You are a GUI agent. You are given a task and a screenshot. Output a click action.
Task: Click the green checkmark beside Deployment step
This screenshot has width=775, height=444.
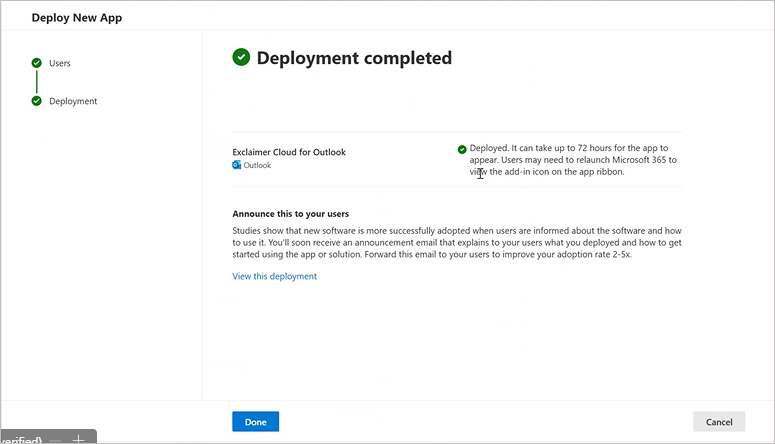click(37, 101)
